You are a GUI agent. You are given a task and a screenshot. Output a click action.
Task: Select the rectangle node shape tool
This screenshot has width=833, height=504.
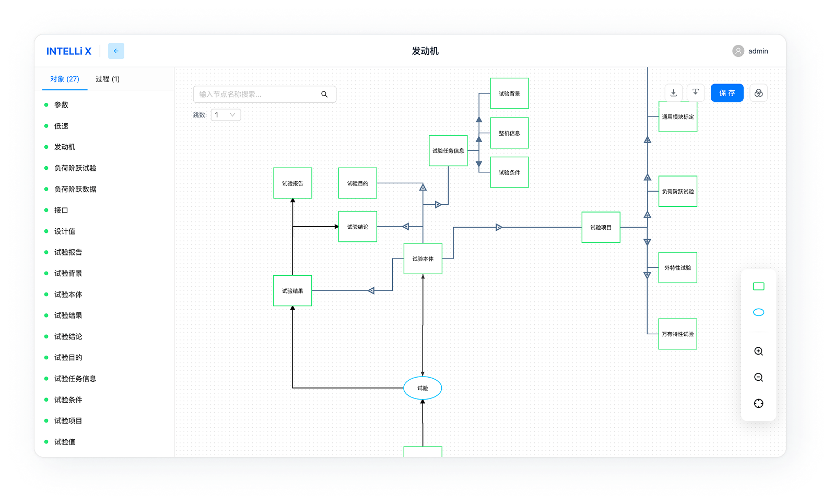point(758,286)
